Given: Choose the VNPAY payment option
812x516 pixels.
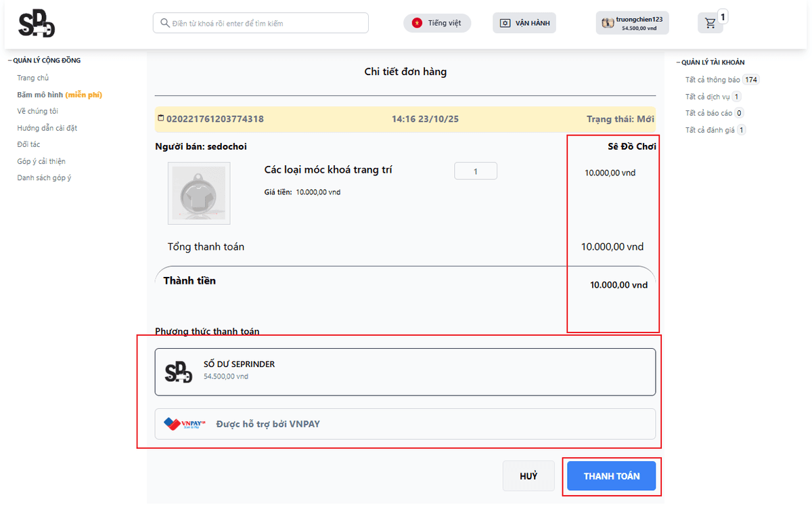Looking at the screenshot, I should point(405,424).
